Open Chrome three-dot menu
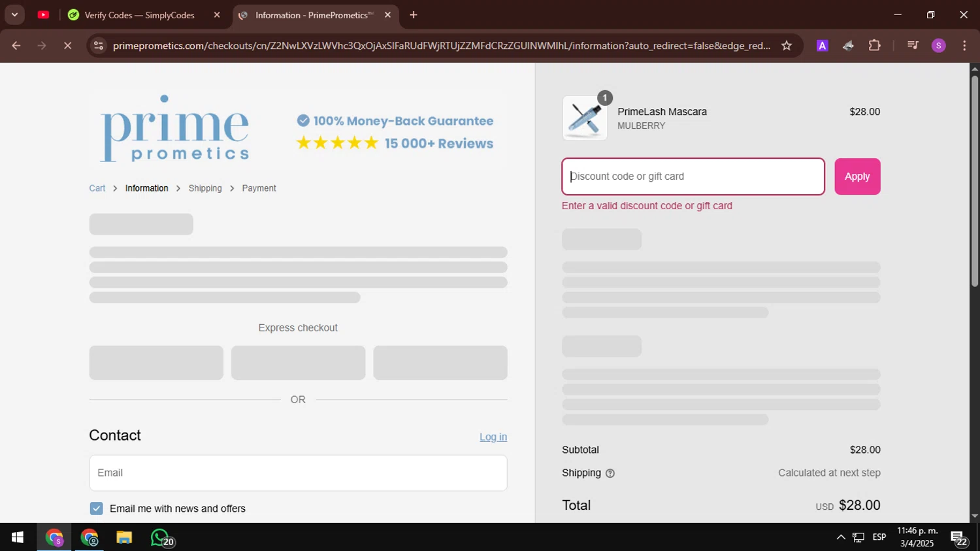980x551 pixels. (x=964, y=46)
